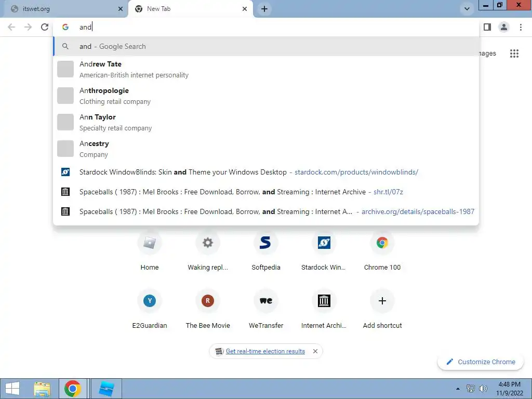This screenshot has width=532, height=399.
Task: Open the volume speaker tray icon
Action: click(x=483, y=389)
